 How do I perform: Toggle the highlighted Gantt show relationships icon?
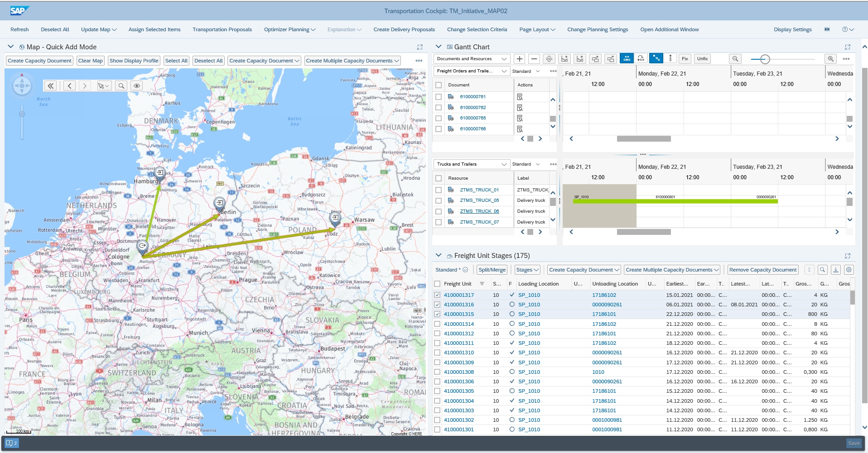pos(656,58)
